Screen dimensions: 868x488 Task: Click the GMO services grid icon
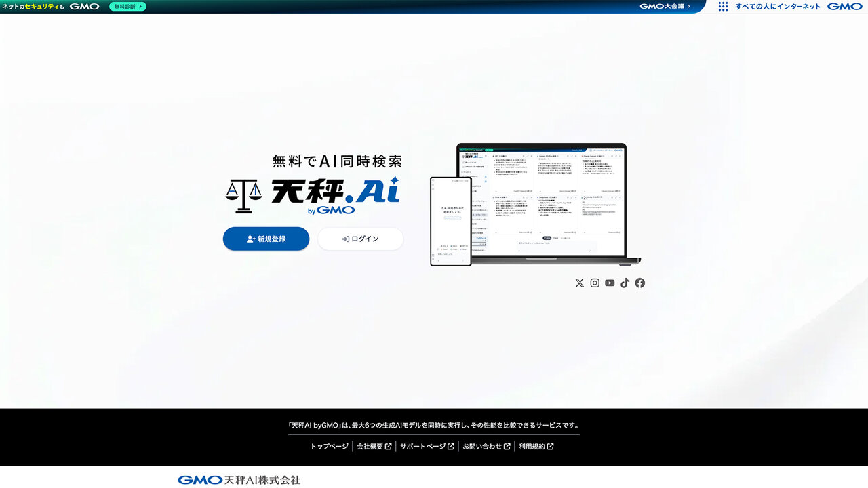[724, 7]
